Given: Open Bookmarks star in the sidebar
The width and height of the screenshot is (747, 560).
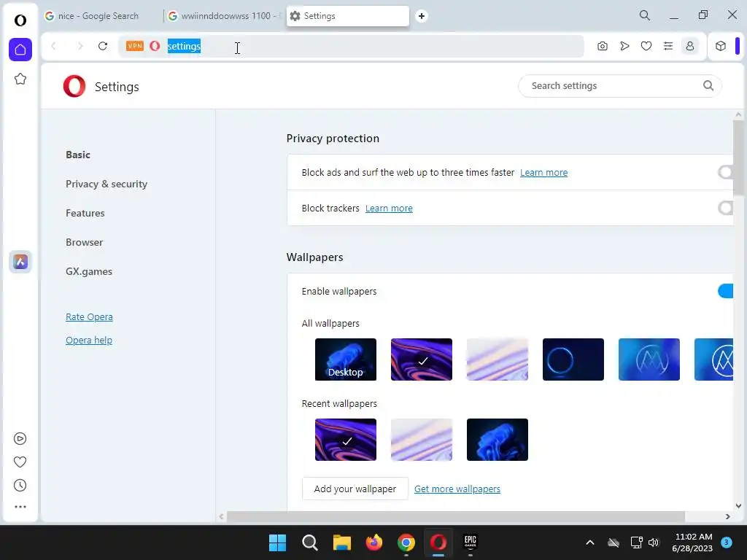Looking at the screenshot, I should tap(20, 79).
